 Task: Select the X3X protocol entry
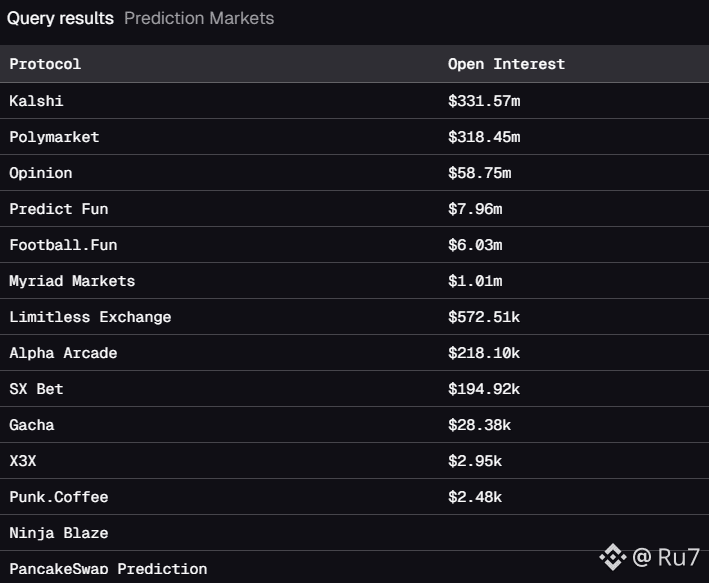[23, 461]
